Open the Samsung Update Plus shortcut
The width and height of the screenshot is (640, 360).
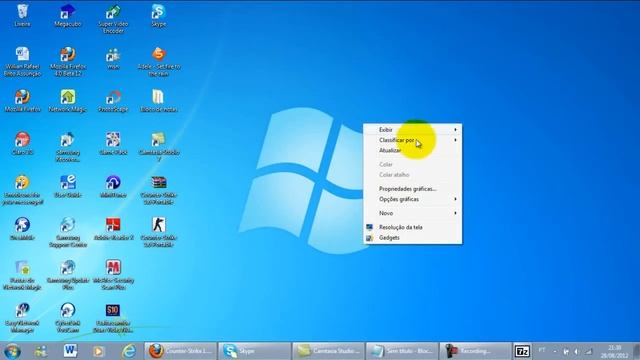click(x=68, y=274)
